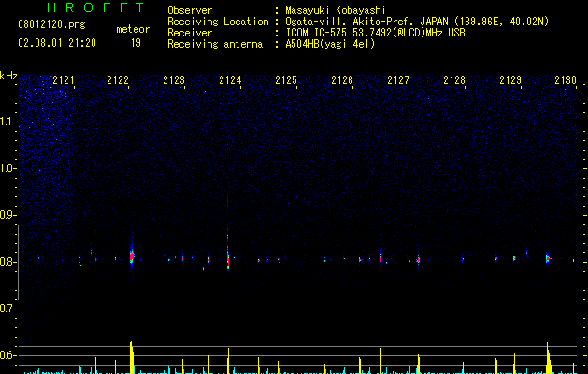This screenshot has height=374, width=588.
Task: Click the 2128 time marker
Action: 454,80
